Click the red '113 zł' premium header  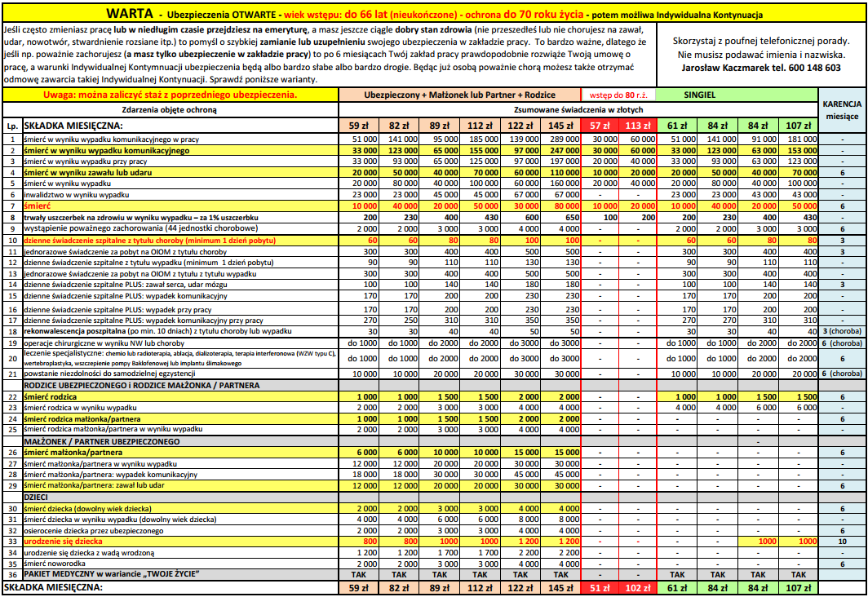tap(638, 126)
